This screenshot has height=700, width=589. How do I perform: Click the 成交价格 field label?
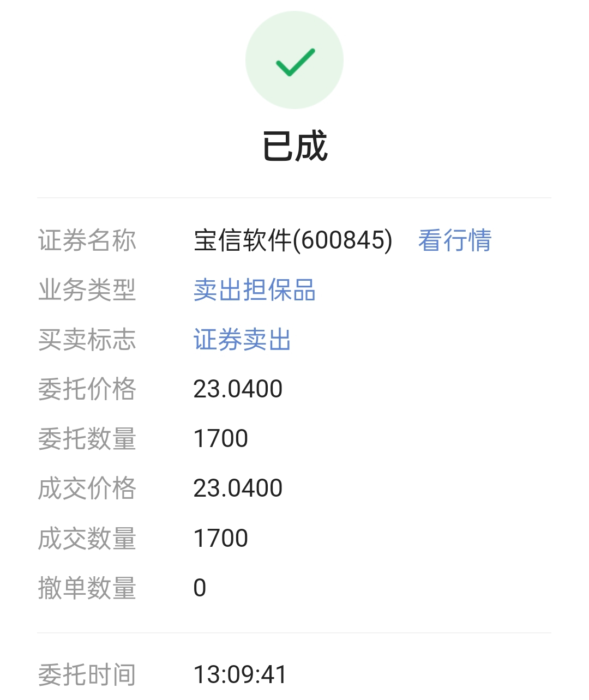click(x=87, y=488)
